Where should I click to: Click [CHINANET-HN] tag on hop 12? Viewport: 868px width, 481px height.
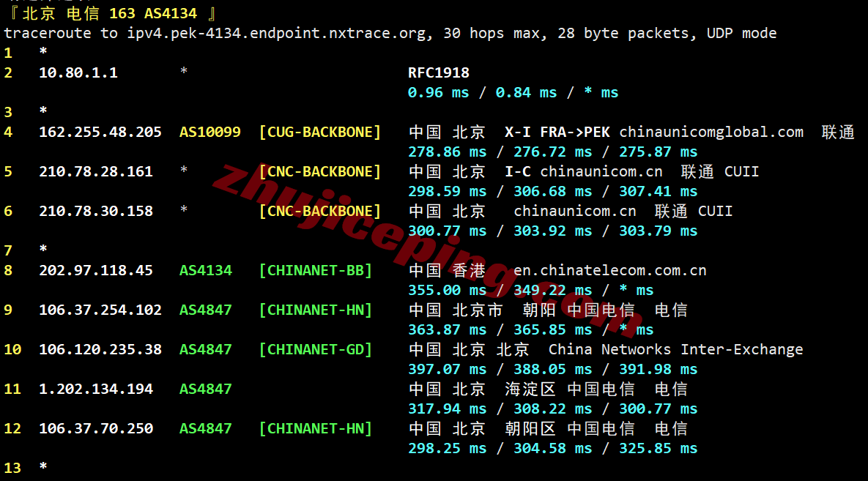pos(316,429)
